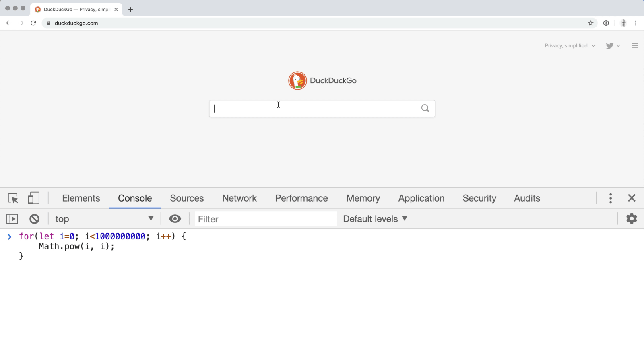
Task: Open Console settings gear
Action: click(632, 219)
